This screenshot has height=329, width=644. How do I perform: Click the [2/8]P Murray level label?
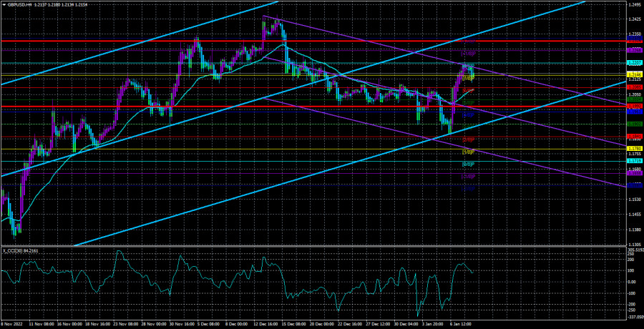(468, 139)
